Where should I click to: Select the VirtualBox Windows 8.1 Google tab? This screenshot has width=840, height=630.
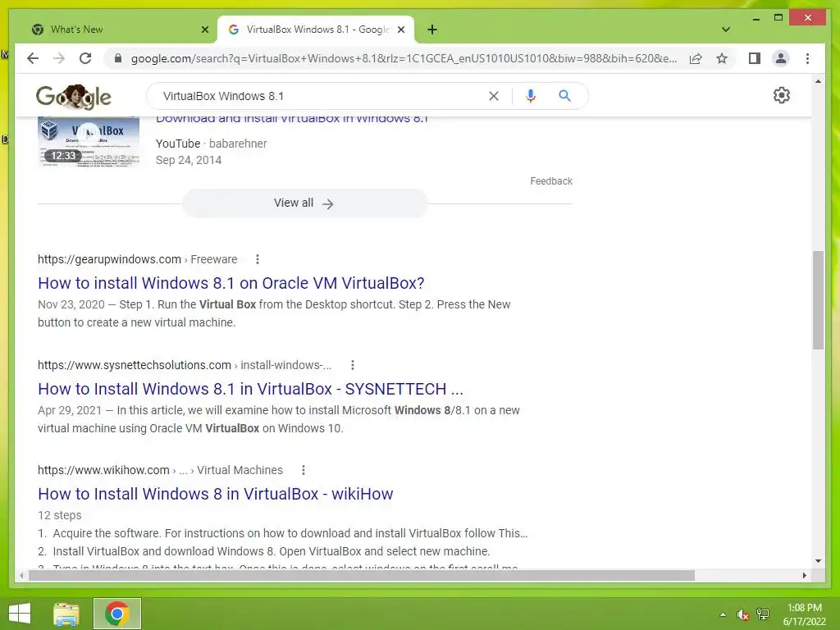pos(316,30)
